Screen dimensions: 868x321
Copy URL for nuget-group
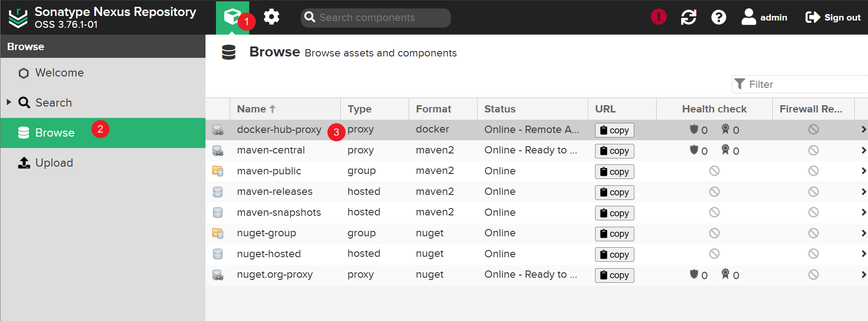[614, 234]
